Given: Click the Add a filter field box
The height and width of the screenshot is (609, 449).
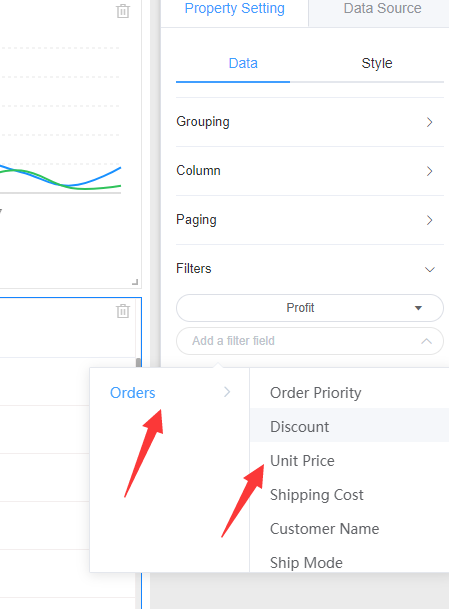Looking at the screenshot, I should 310,341.
